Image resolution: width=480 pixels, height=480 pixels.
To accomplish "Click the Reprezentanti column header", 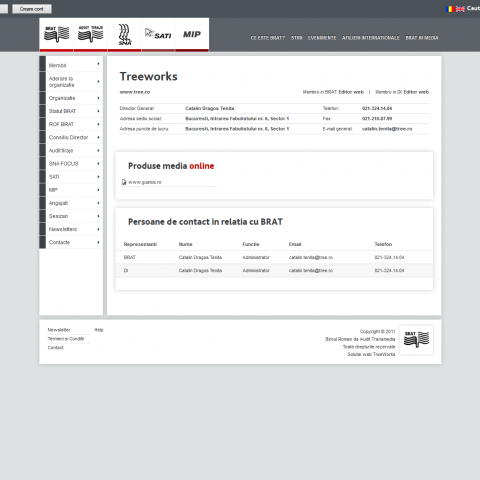I will 140,244.
